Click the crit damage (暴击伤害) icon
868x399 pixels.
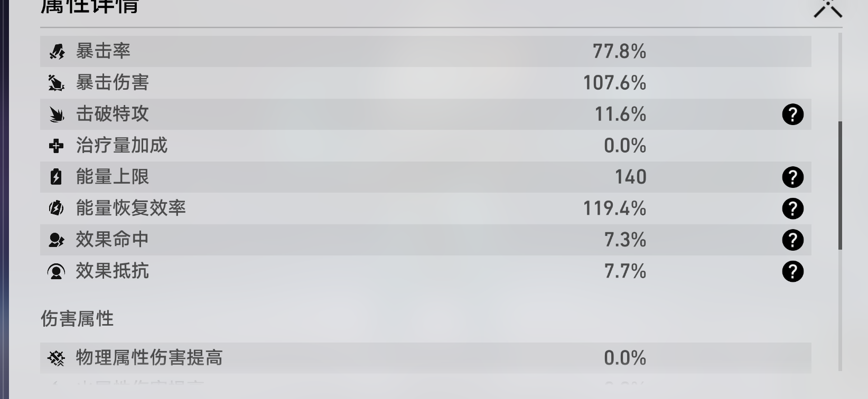pos(57,83)
